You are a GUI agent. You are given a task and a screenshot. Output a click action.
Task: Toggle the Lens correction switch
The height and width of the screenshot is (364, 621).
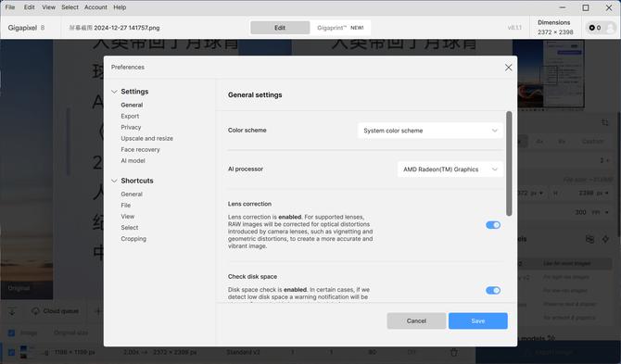[493, 225]
